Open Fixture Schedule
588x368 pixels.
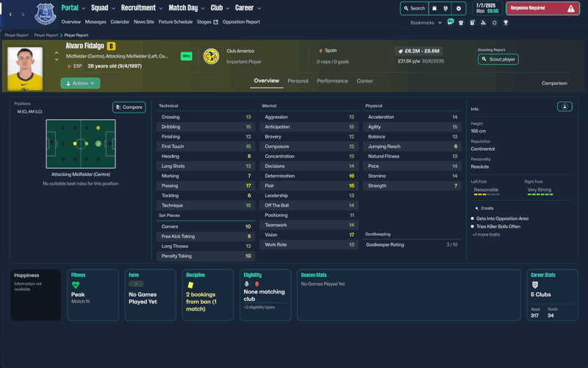click(176, 22)
